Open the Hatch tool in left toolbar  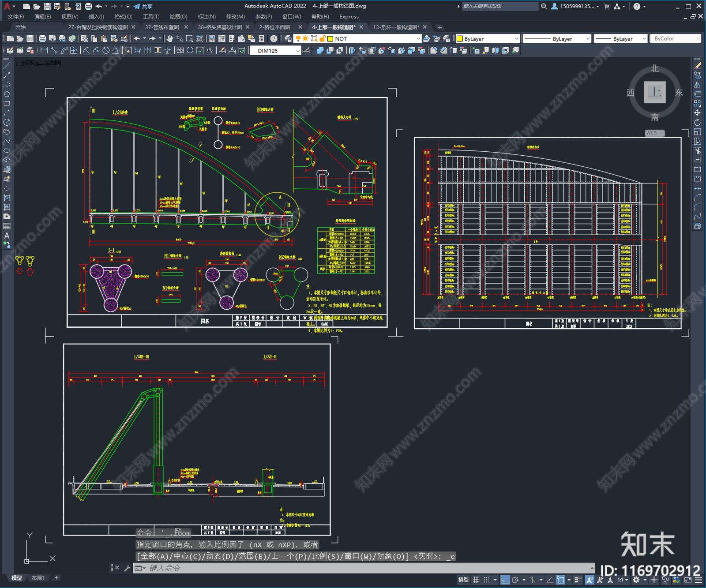pyautogui.click(x=7, y=198)
